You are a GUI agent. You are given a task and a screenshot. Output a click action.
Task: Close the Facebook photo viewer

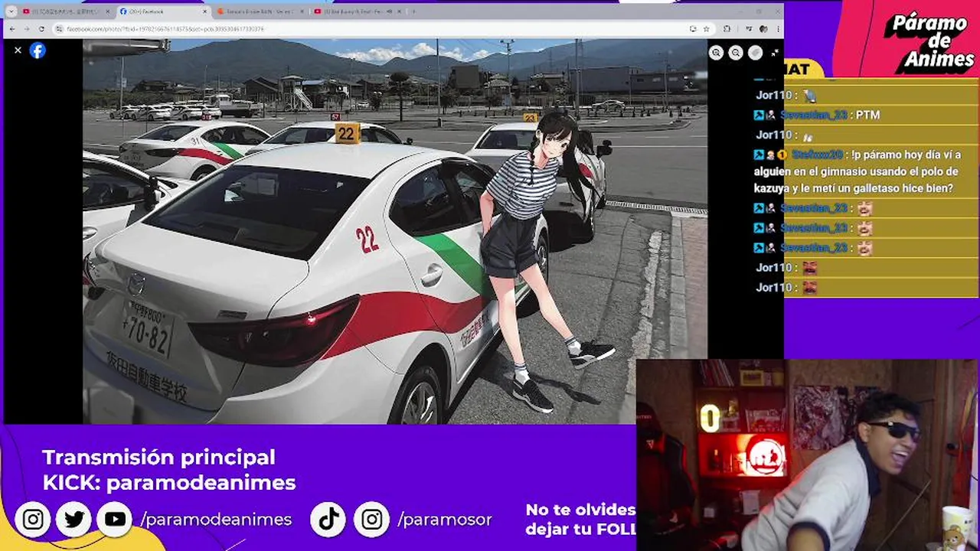click(18, 50)
